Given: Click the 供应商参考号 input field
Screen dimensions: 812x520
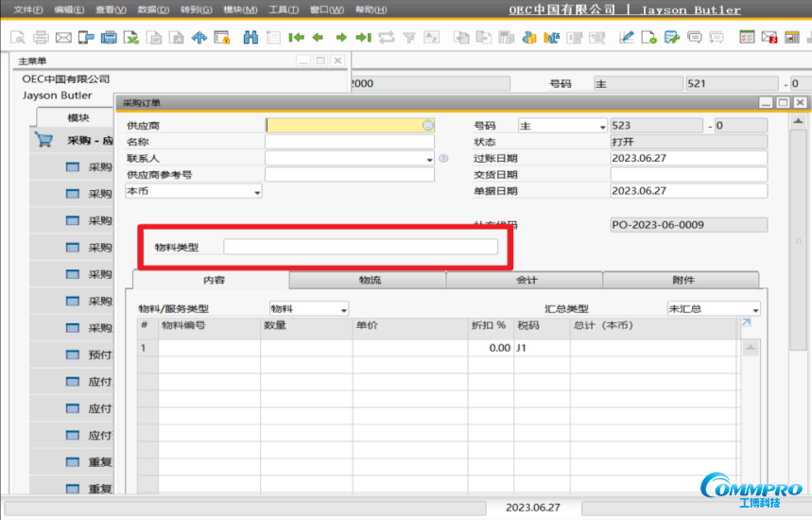Looking at the screenshot, I should (x=350, y=175).
